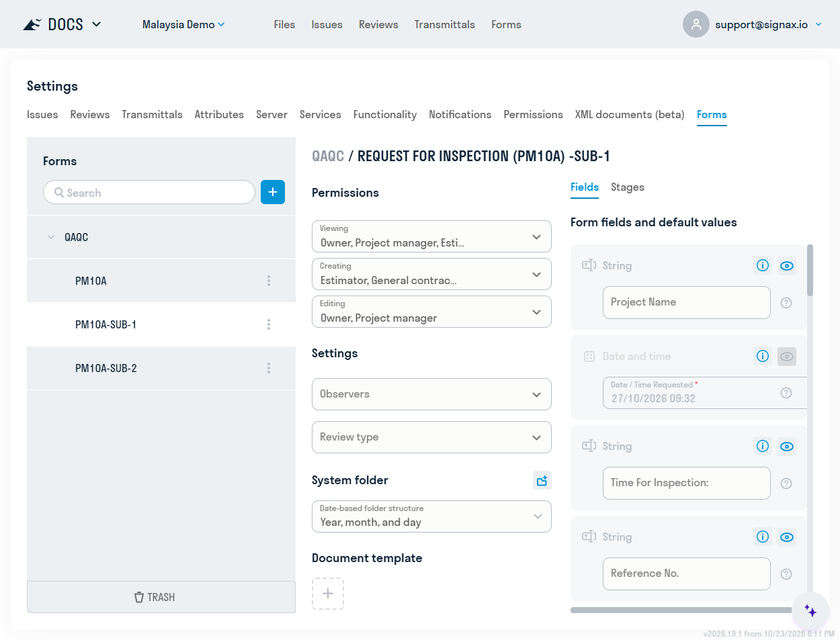Click the DOCS logo icon

coord(32,25)
